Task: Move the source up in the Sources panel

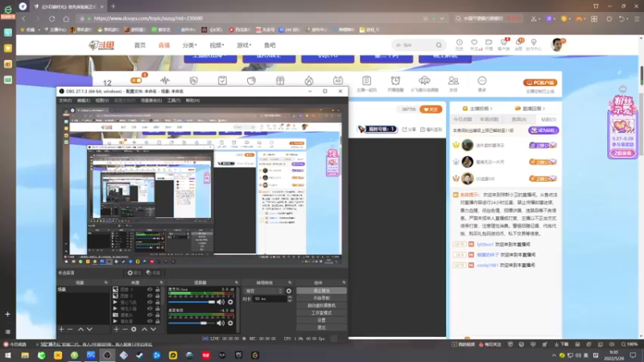Action: (x=145, y=329)
